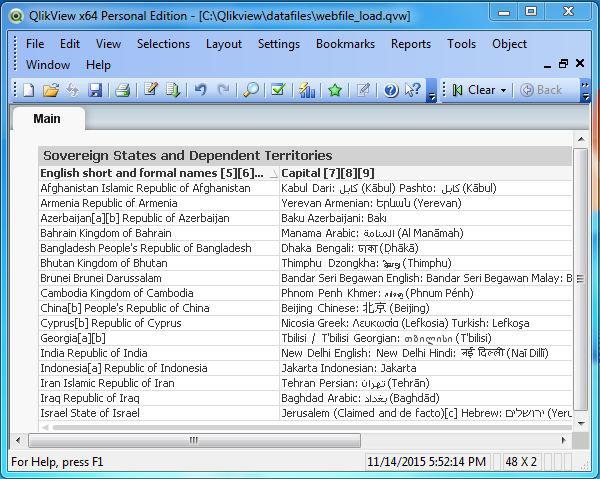This screenshot has width=600, height=479.
Task: Select Cyprus[b] Republic of Cyprus cell
Action: [159, 323]
